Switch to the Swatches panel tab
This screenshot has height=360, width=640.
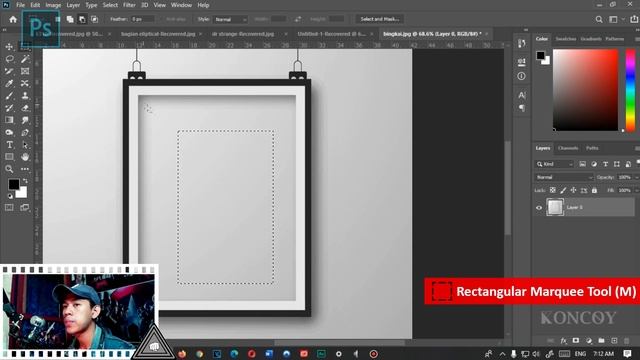pyautogui.click(x=566, y=39)
